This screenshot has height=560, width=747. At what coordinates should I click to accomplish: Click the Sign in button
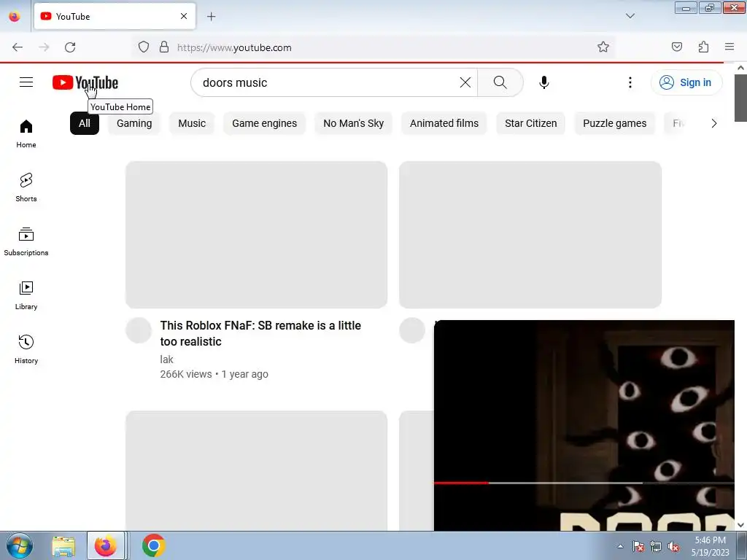click(686, 82)
